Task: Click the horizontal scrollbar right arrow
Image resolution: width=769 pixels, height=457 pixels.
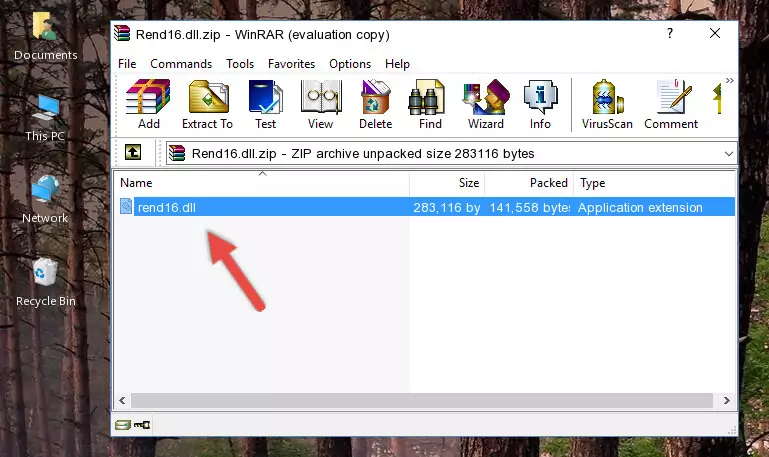Action: (727, 401)
